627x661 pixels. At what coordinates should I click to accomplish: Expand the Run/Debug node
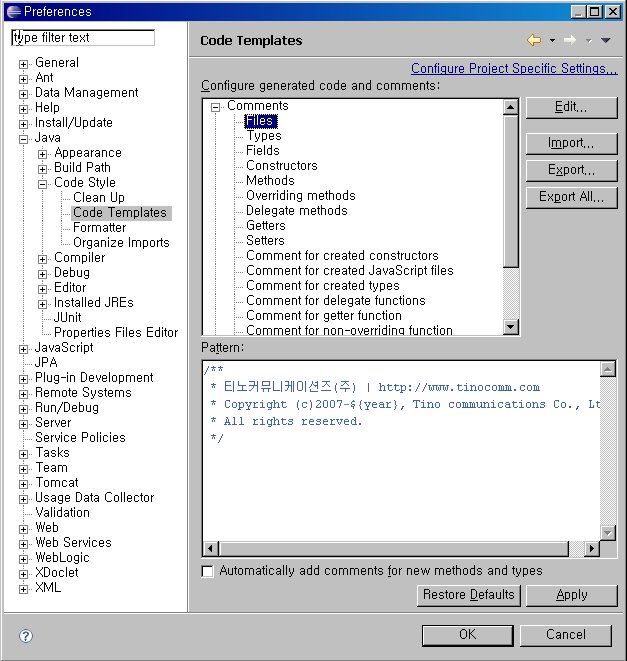24,409
